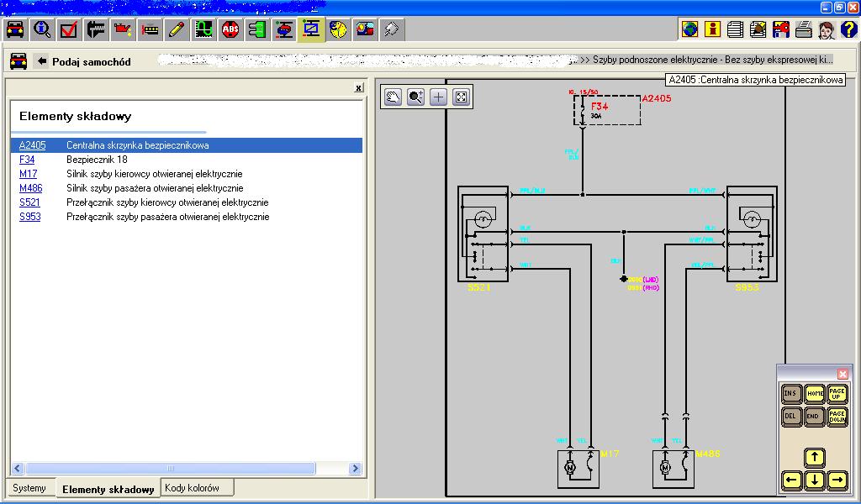Click the ABS stop-sign toolbar icon
Image resolution: width=861 pixels, height=504 pixels.
[x=230, y=30]
